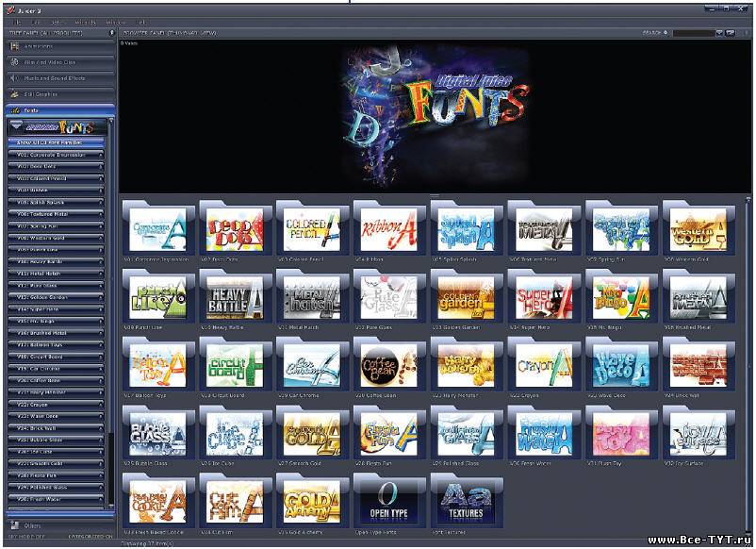Viewport: 756px width, 549px height.
Task: Open the Edit menu
Action: pyautogui.click(x=36, y=23)
